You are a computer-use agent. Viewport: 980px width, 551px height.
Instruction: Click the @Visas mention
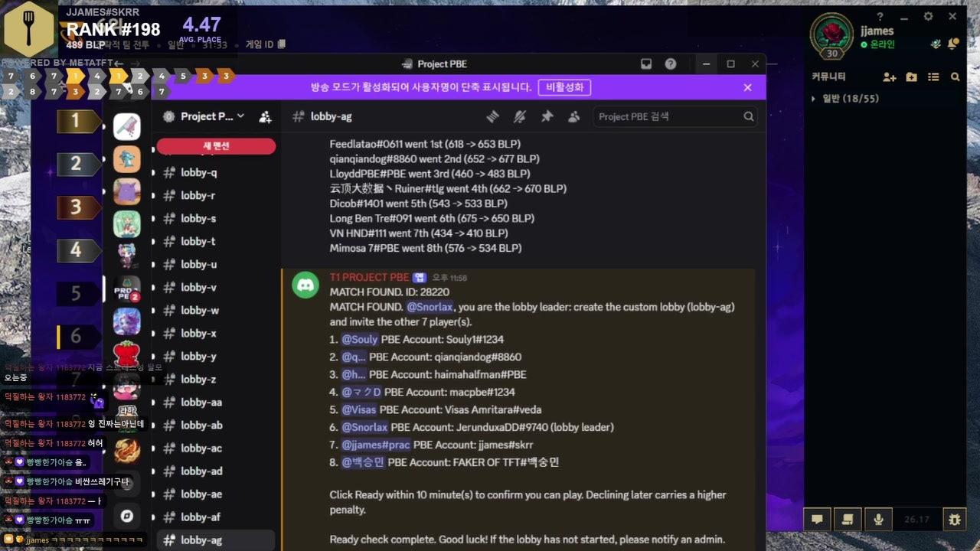[x=358, y=409]
